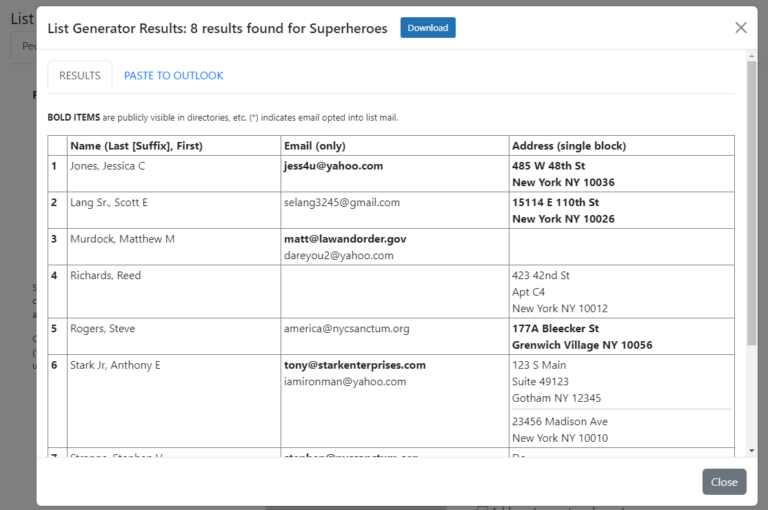Select the name Jones, Jessica C
This screenshot has width=768, height=510.
[107, 166]
